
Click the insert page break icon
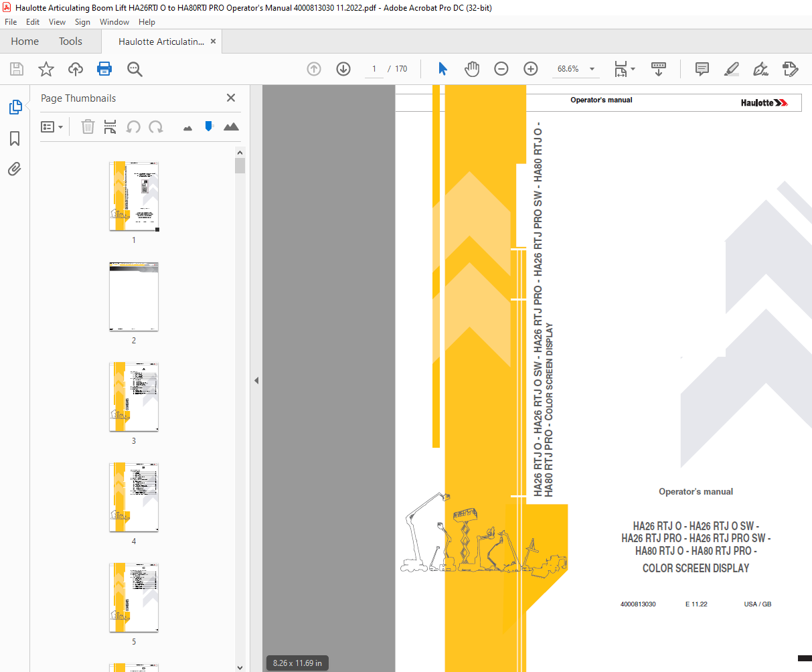tap(110, 127)
